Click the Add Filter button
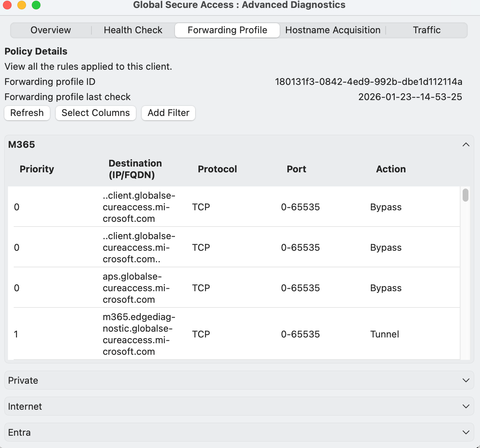Viewport: 480px width, 448px height. 168,113
